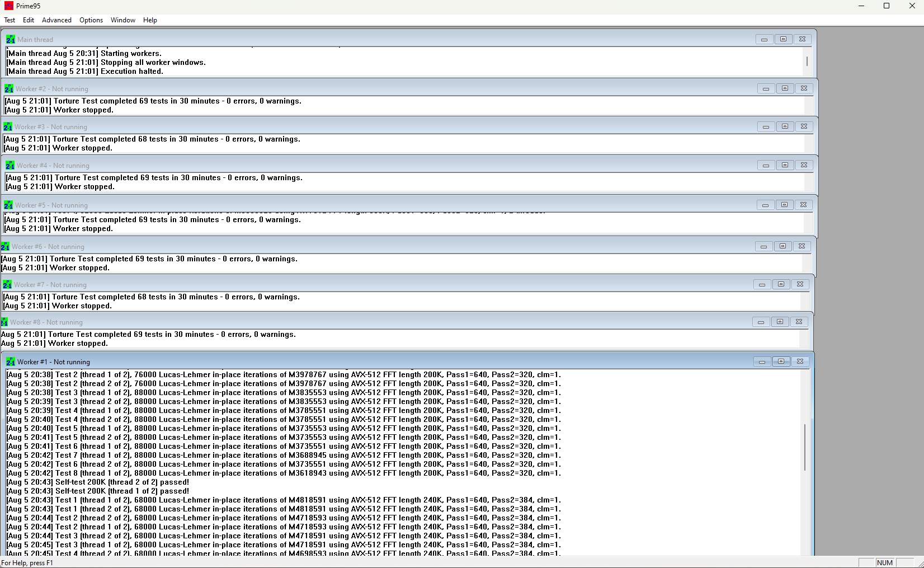Maximize the Main thread child window
Image resolution: width=924 pixels, height=568 pixels.
(x=783, y=39)
